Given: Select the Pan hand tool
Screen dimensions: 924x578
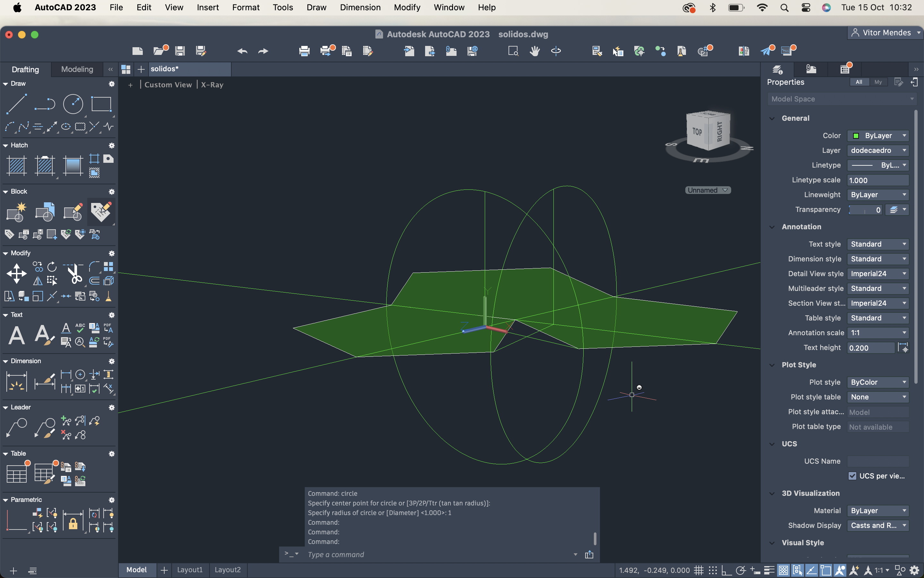Looking at the screenshot, I should 535,51.
